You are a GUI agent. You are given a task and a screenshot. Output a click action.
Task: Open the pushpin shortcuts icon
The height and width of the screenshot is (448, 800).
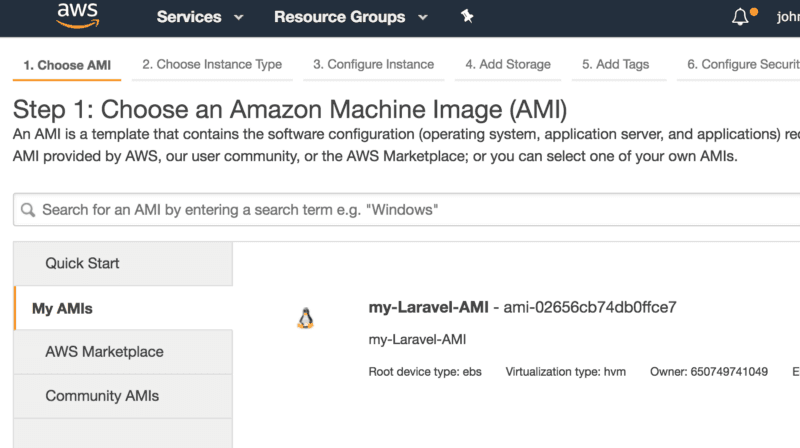(467, 16)
